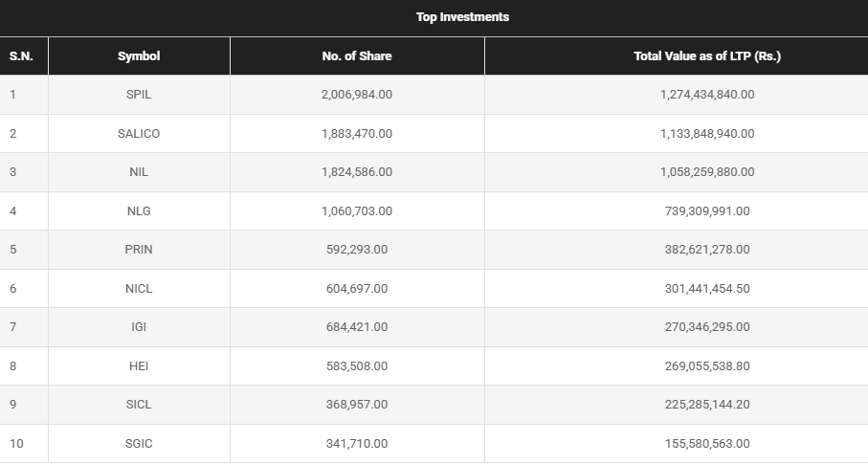Select the SICL symbol
Viewport: 868px width, 464px height.
pyautogui.click(x=139, y=405)
